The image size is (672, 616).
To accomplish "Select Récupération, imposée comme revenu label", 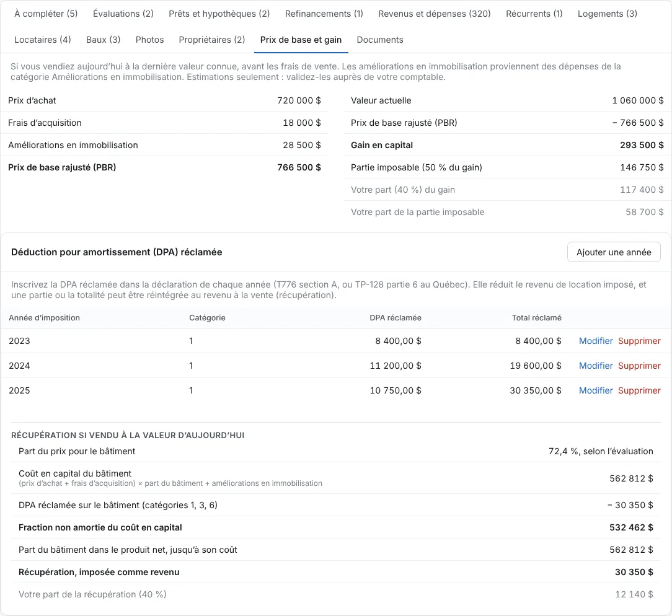I will click(99, 572).
